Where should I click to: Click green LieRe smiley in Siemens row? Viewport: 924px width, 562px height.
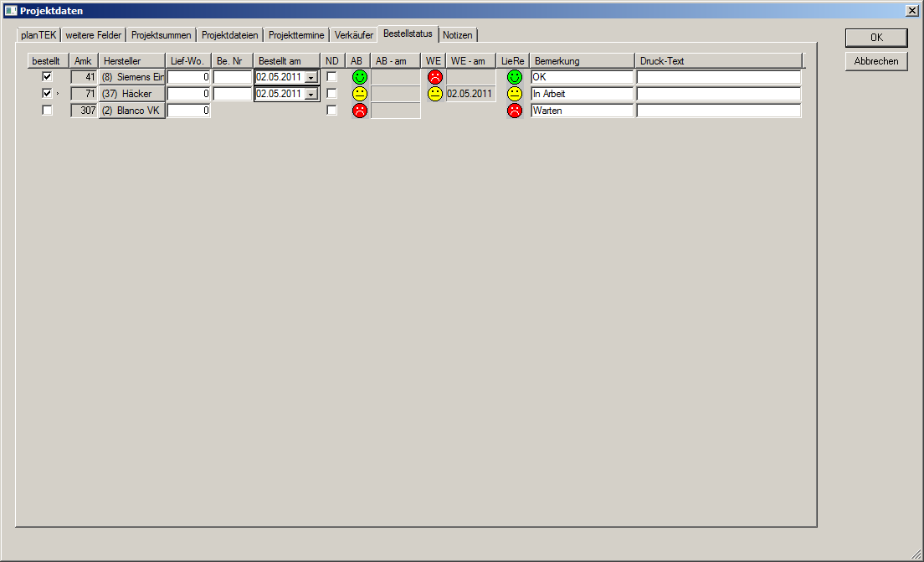[515, 77]
